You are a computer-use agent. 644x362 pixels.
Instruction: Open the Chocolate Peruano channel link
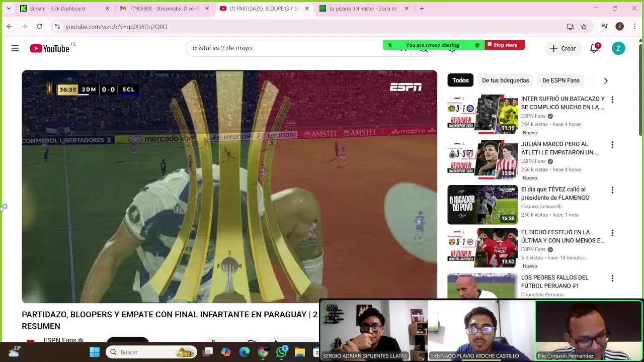click(x=542, y=295)
